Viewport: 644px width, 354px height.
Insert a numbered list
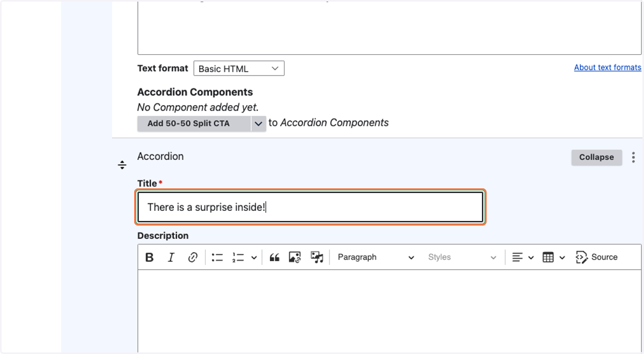[238, 257]
